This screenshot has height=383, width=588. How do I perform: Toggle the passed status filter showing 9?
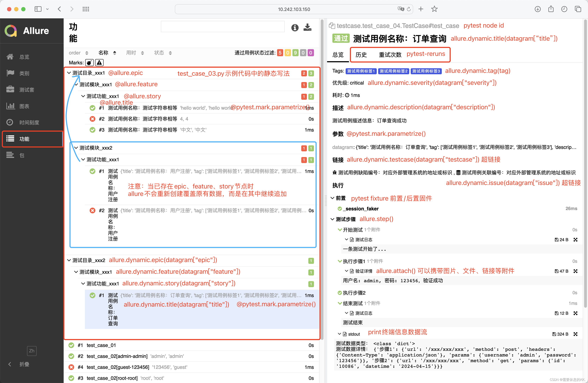(295, 53)
